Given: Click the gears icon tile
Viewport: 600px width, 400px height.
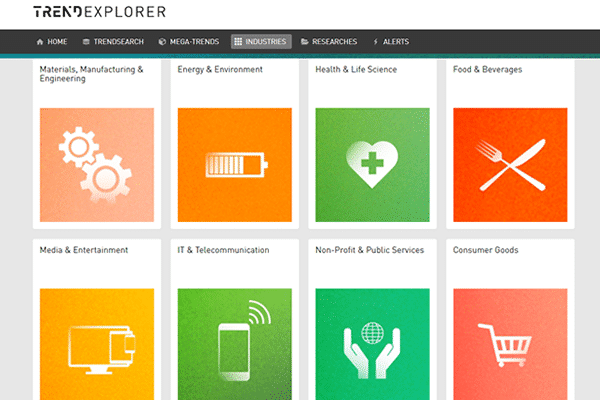Looking at the screenshot, I should 97,165.
